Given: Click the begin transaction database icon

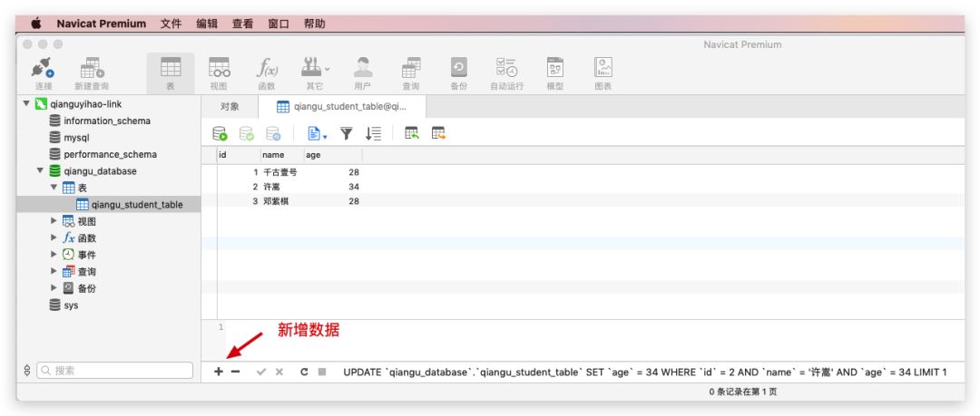Looking at the screenshot, I should pyautogui.click(x=220, y=133).
